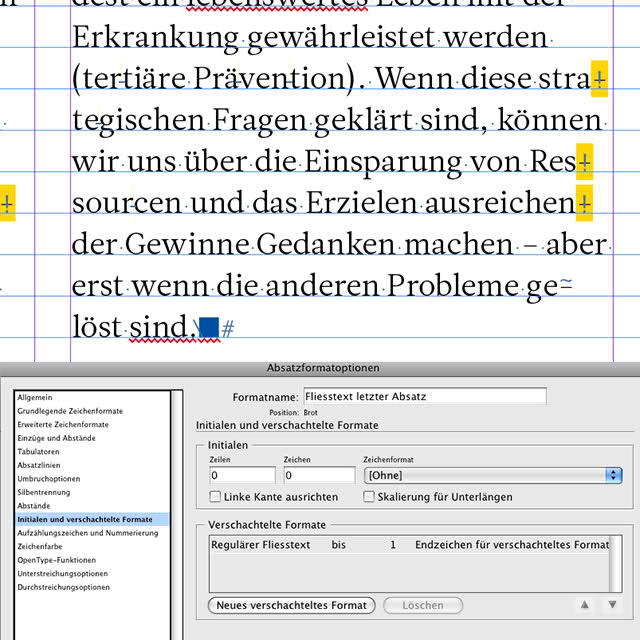Open Grundlegende Zeichenformate section
Viewport: 640px width, 640px height.
(70, 411)
